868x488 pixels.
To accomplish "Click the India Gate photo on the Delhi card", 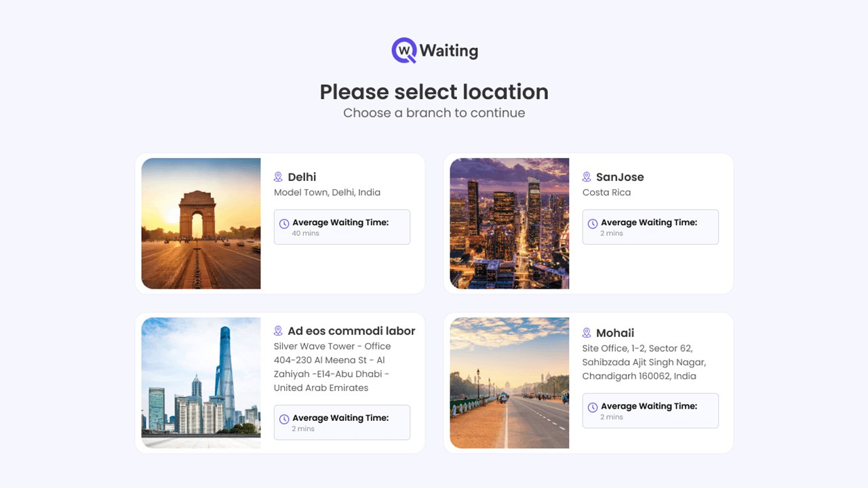I will [201, 224].
